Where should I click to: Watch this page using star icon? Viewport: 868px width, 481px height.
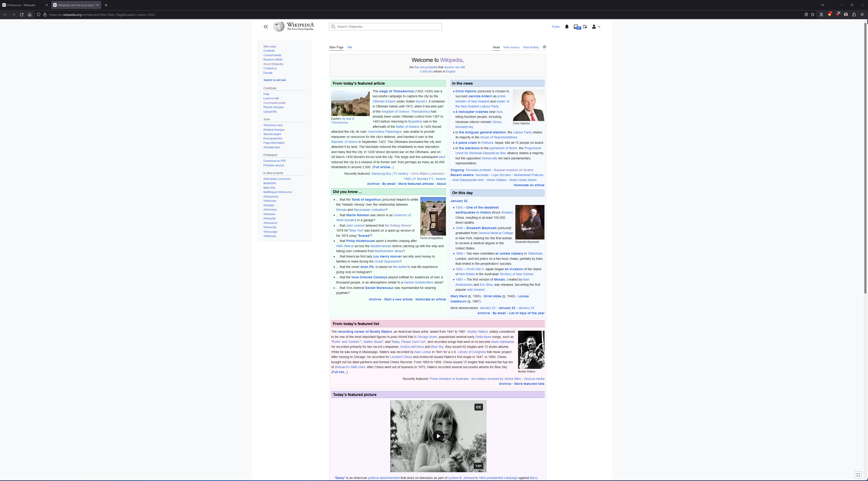(x=544, y=47)
